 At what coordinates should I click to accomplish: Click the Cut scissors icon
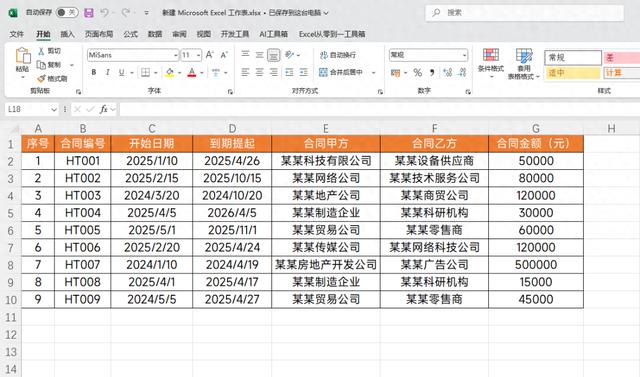[41, 51]
